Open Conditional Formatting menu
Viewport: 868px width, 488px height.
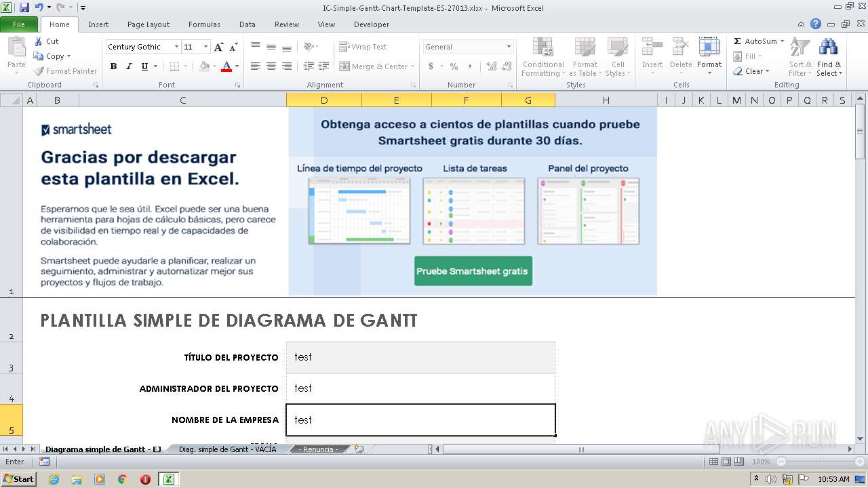point(542,57)
